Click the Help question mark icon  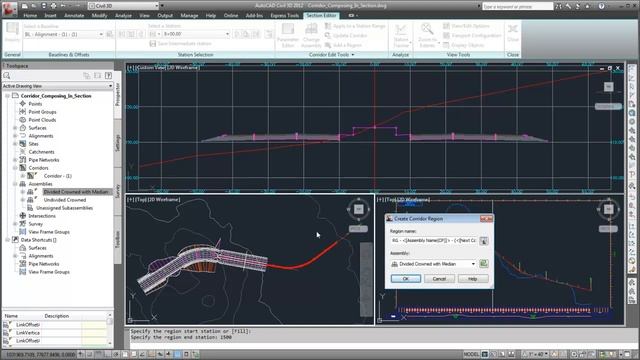coord(601,6)
